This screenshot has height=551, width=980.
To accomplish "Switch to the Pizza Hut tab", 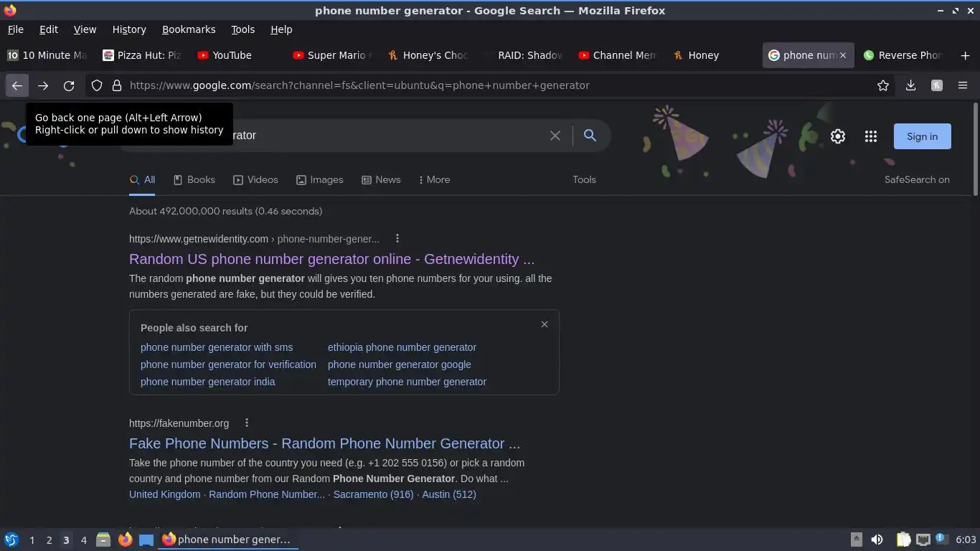I will (142, 55).
